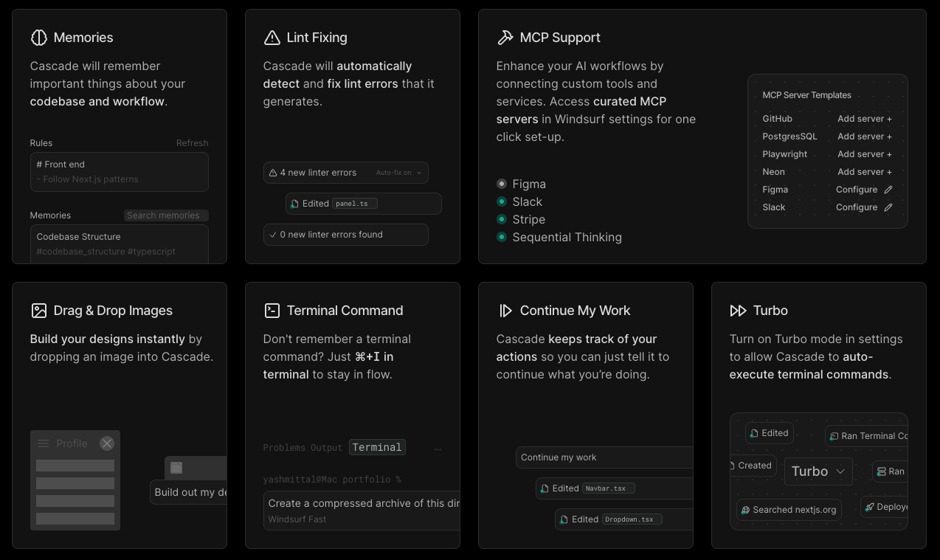Add the GitHub MCP server
940x560 pixels.
(864, 119)
